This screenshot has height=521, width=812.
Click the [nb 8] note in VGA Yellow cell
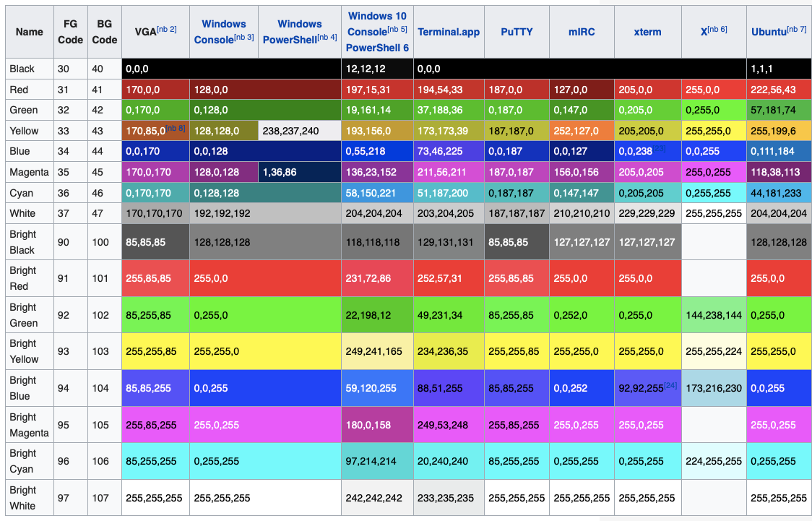click(x=175, y=128)
